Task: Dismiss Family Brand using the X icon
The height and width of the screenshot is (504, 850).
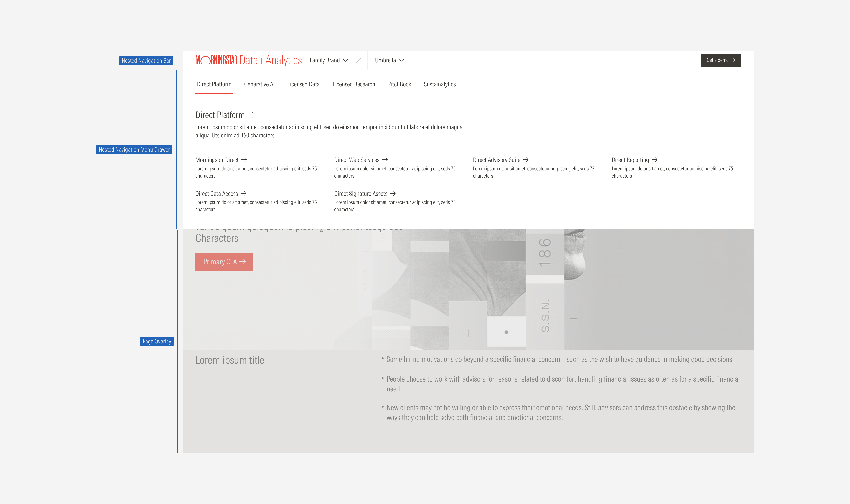Action: [x=359, y=60]
